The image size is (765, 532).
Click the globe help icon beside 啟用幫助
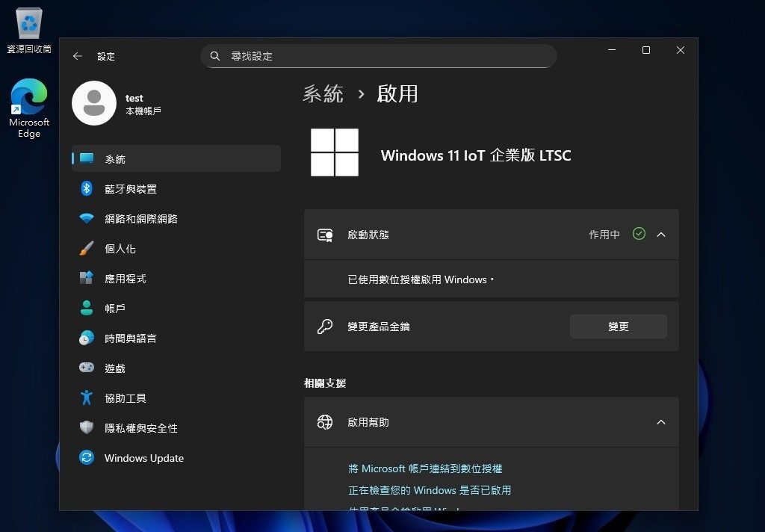325,421
